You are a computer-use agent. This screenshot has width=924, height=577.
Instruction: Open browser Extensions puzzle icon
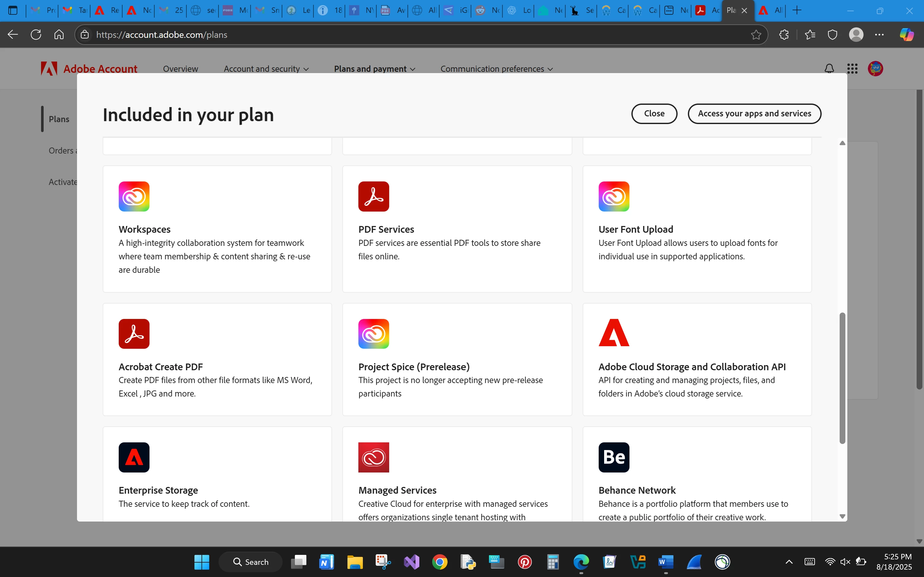[x=783, y=35]
